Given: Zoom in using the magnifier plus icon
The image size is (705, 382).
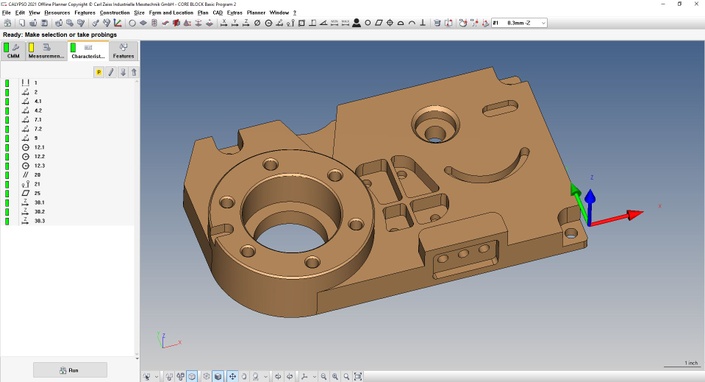Looking at the screenshot, I should click(x=335, y=377).
